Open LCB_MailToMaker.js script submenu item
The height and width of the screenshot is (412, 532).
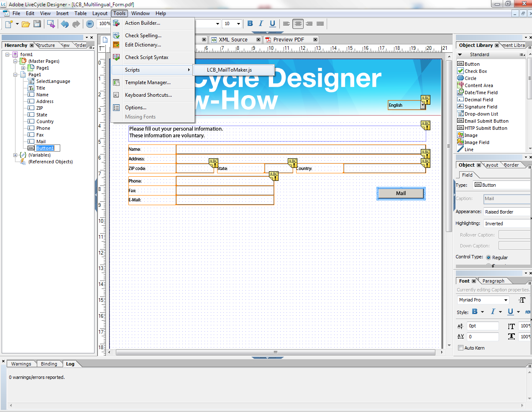233,70
